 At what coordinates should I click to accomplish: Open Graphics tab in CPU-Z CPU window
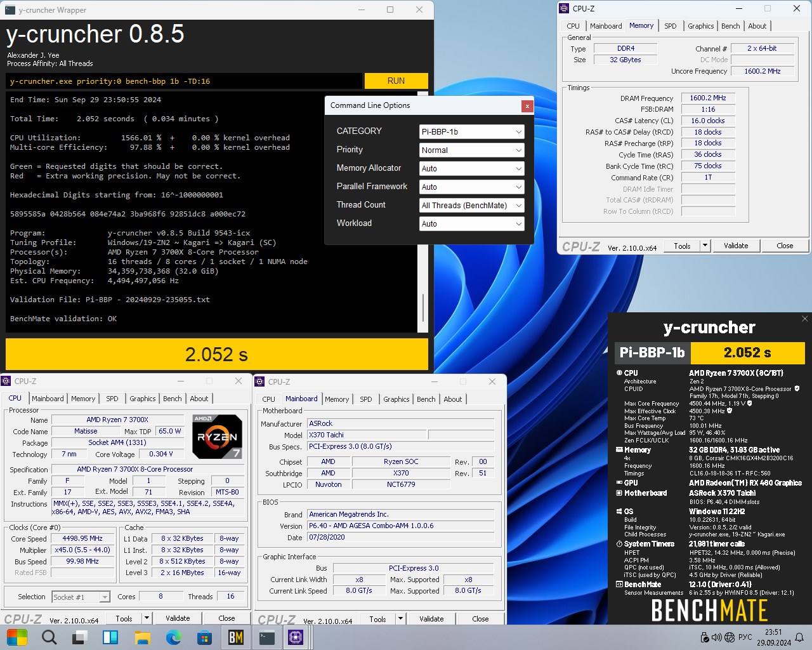(x=143, y=399)
